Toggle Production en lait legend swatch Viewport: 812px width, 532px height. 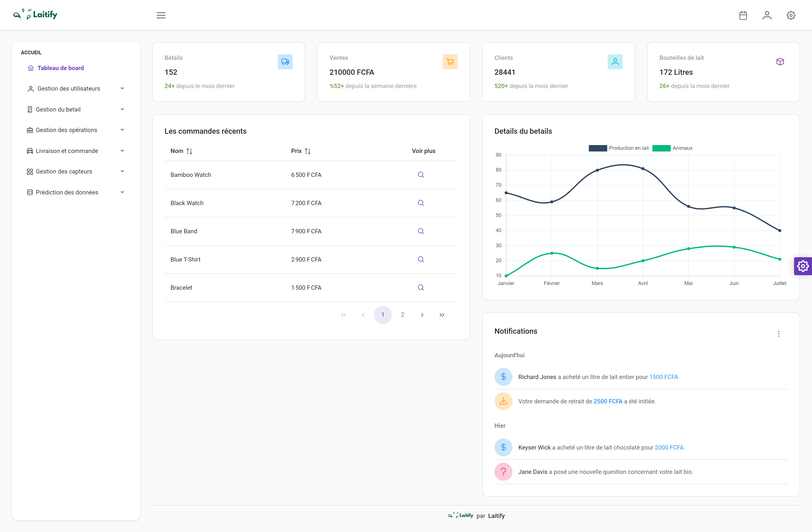(x=598, y=148)
